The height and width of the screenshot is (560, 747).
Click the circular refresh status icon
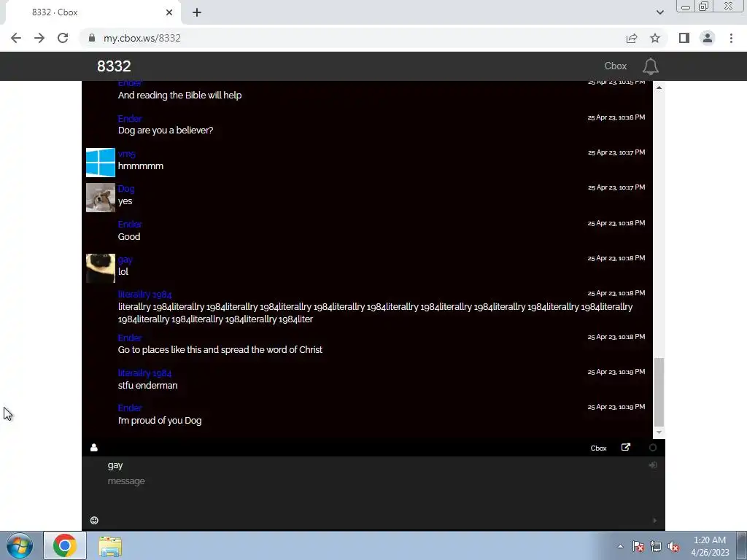click(653, 448)
